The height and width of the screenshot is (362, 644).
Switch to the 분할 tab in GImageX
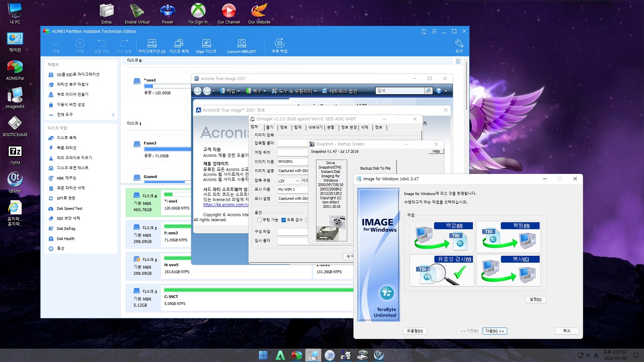(x=331, y=127)
